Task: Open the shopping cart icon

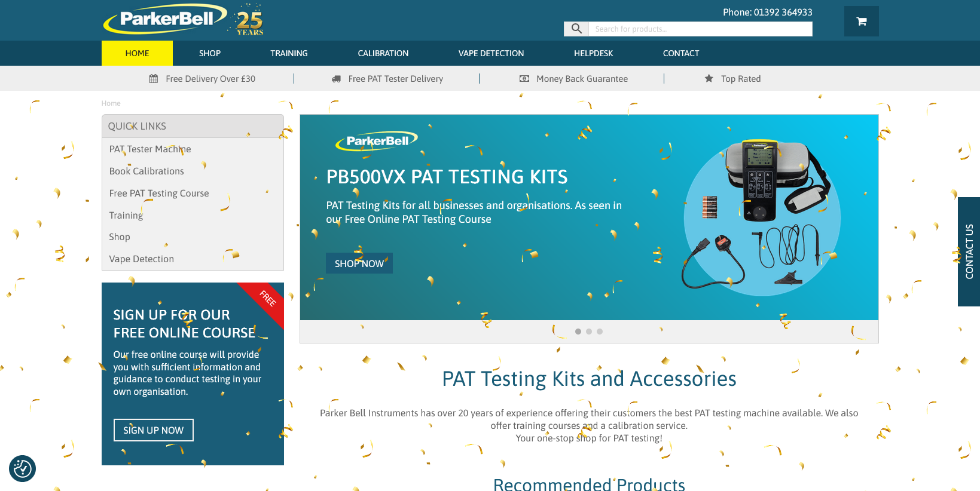Action: (861, 22)
